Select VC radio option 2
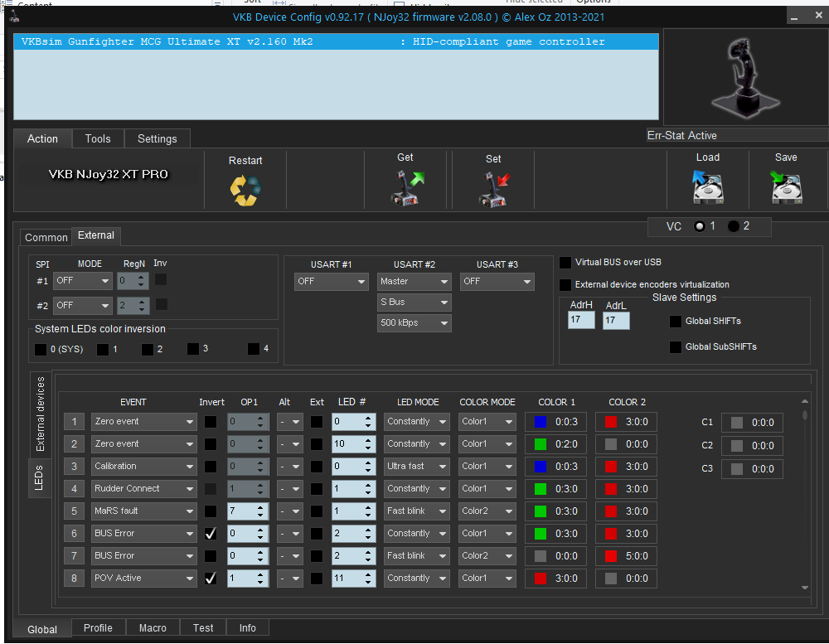 coord(734,226)
